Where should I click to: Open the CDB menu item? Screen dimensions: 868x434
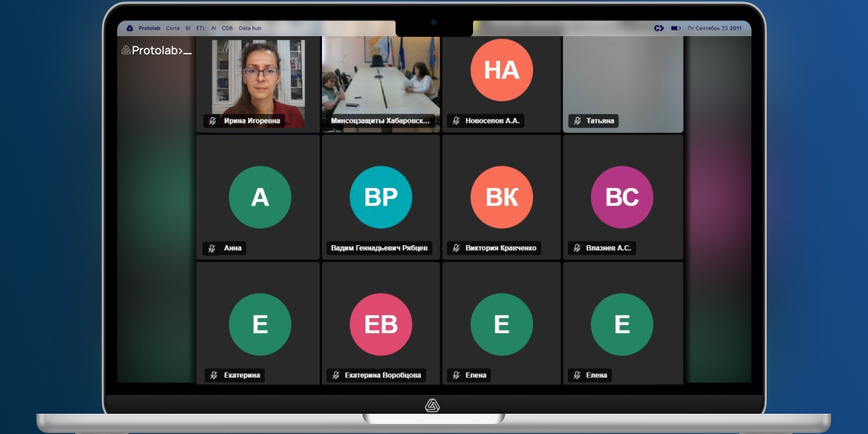pos(227,28)
